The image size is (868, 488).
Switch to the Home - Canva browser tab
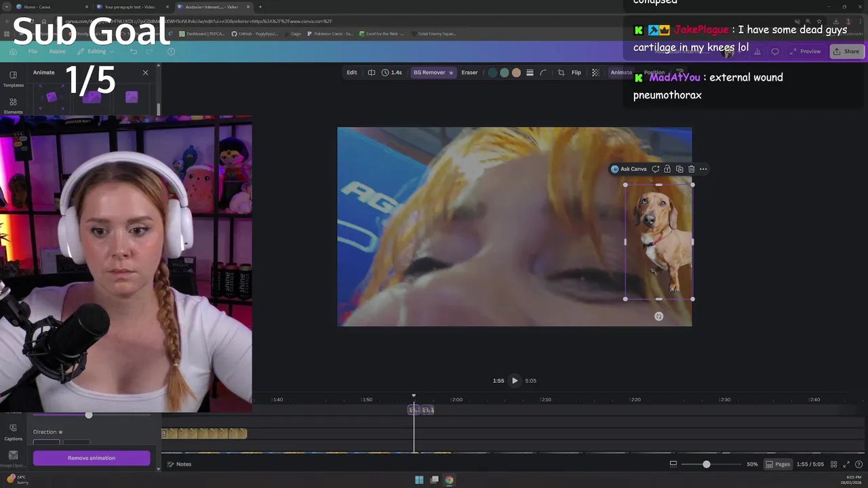click(x=53, y=7)
